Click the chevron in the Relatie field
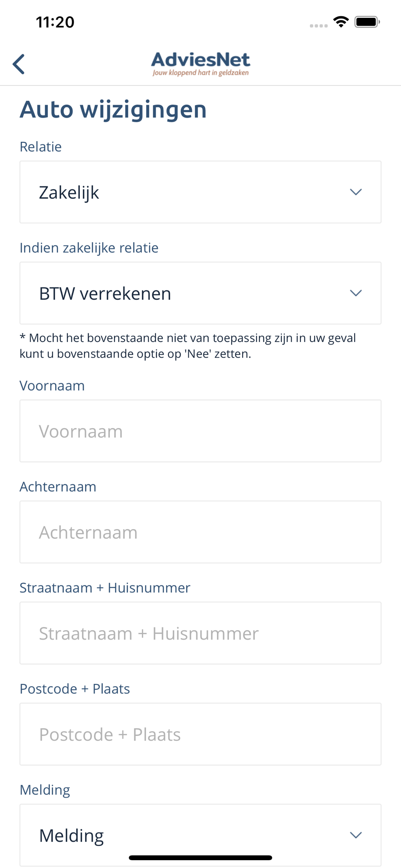Image resolution: width=401 pixels, height=868 pixels. coord(356,192)
